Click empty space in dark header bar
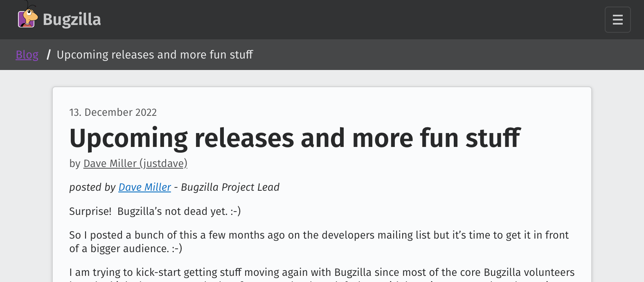The height and width of the screenshot is (282, 644). 327,20
